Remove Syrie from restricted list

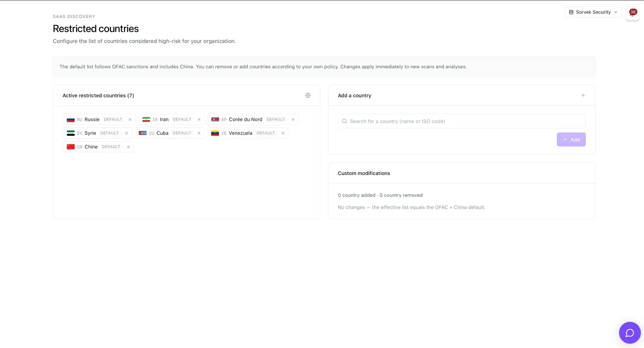(x=126, y=133)
